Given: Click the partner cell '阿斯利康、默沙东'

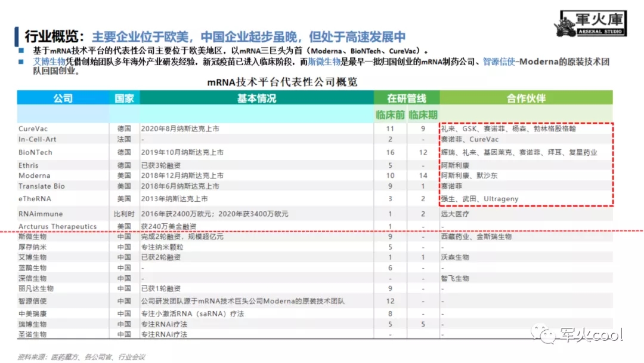Looking at the screenshot, I should 469,176.
